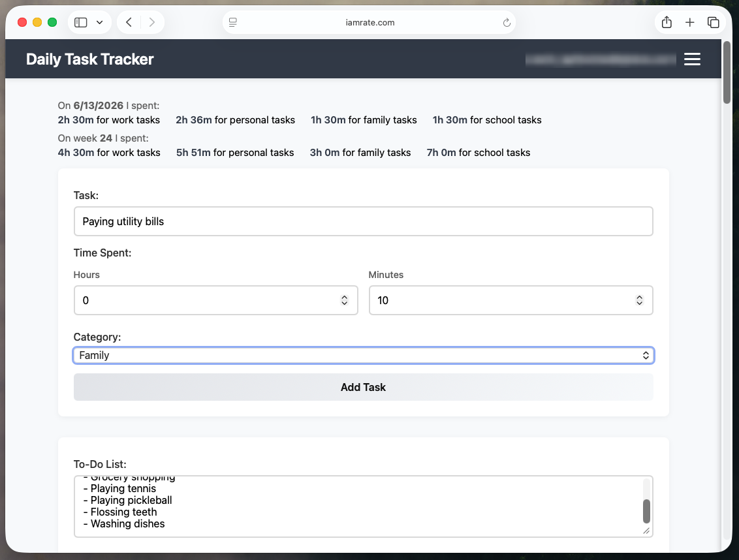Select the 'Task:' label
This screenshot has width=739, height=560.
click(x=86, y=195)
